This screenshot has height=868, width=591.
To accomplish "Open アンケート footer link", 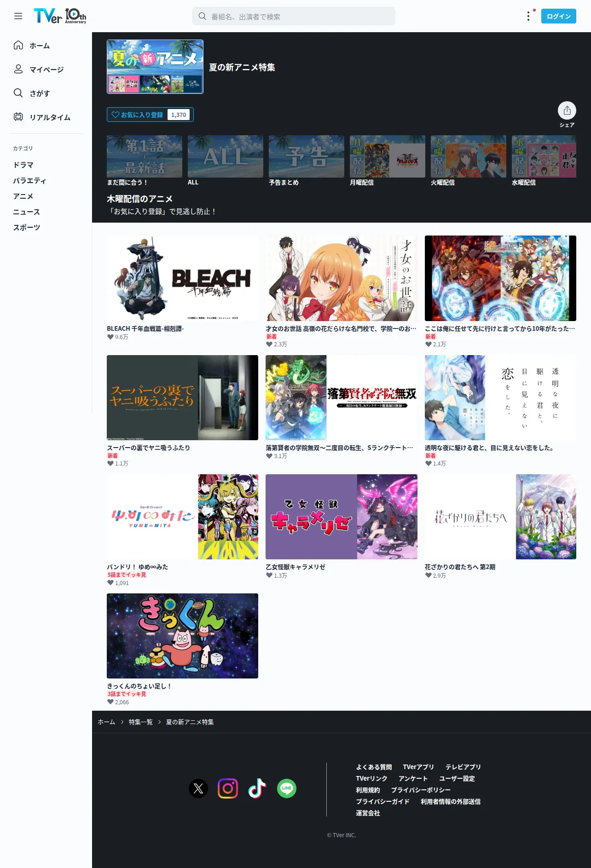I will (x=413, y=778).
